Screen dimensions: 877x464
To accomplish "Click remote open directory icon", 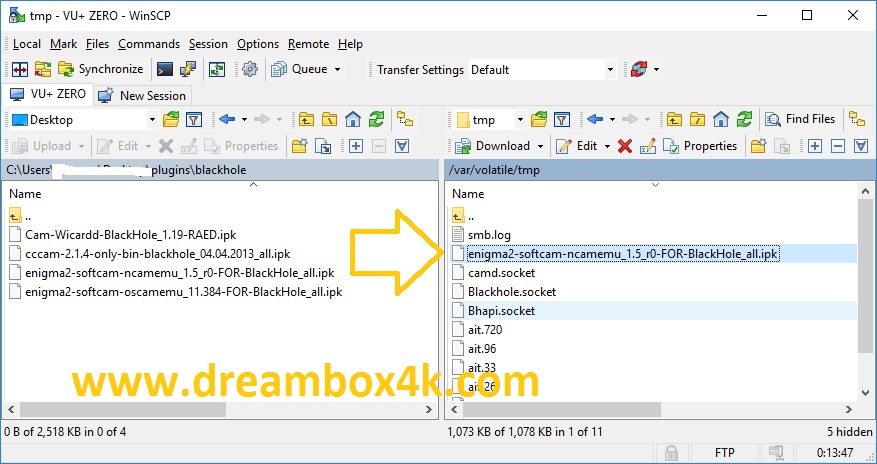I will (x=539, y=119).
